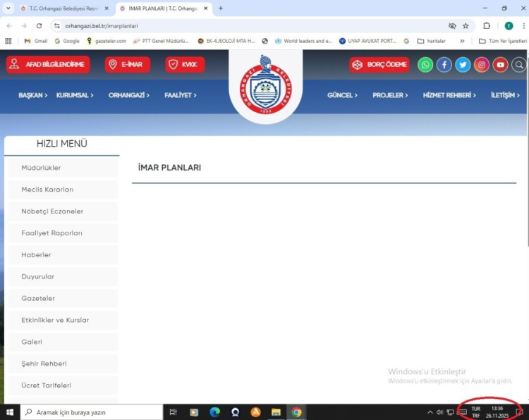Image resolution: width=529 pixels, height=420 pixels.
Task: Open the Twitter social icon
Action: pyautogui.click(x=463, y=65)
